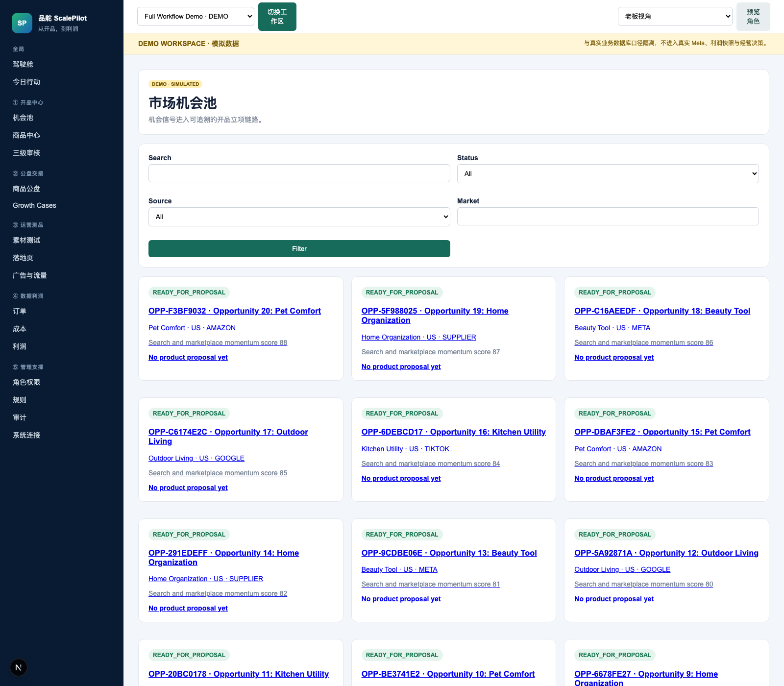This screenshot has width=784, height=686.
Task: Expand the Status filter dropdown
Action: click(x=608, y=173)
